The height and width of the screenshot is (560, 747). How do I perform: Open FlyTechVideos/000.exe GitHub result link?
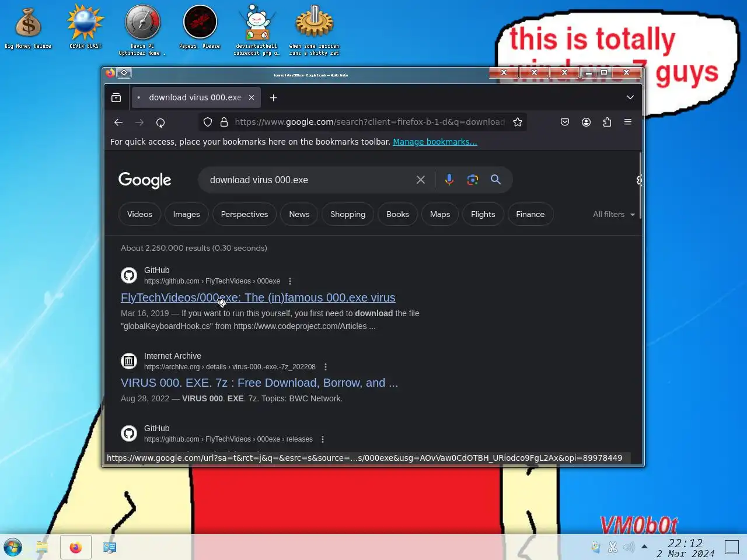[258, 297]
